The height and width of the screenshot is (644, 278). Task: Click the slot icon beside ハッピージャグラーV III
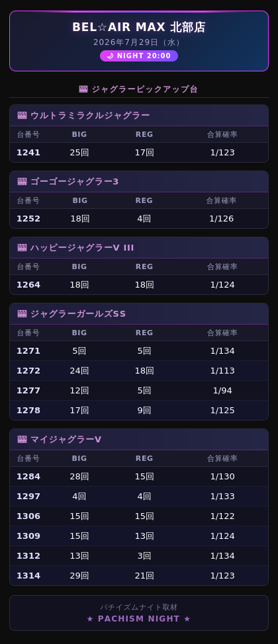click(x=23, y=248)
